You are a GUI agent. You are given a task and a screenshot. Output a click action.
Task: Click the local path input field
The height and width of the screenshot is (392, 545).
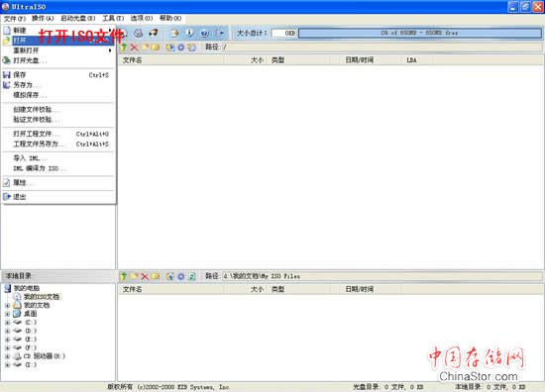coord(381,276)
